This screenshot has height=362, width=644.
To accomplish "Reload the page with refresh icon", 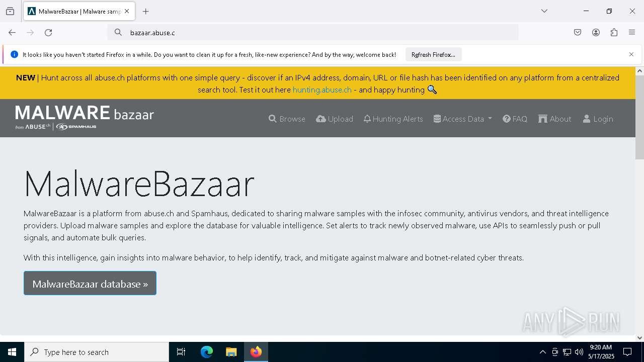I will pos(48,32).
